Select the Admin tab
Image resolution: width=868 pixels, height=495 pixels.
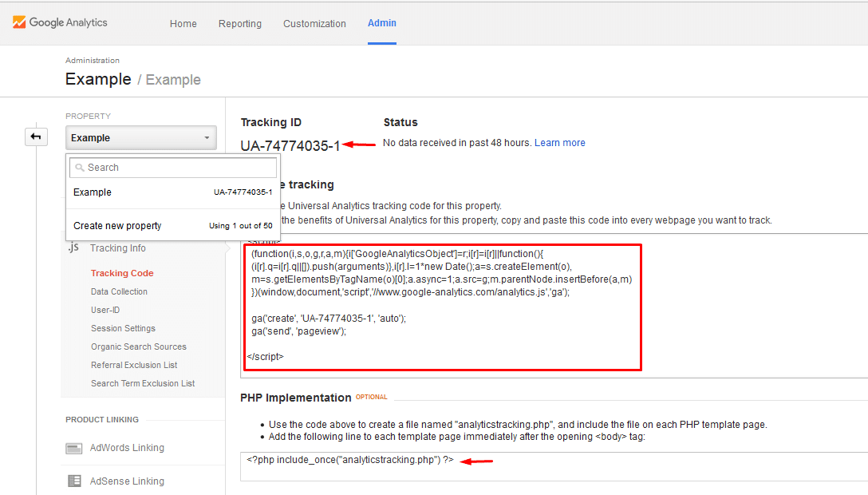382,23
